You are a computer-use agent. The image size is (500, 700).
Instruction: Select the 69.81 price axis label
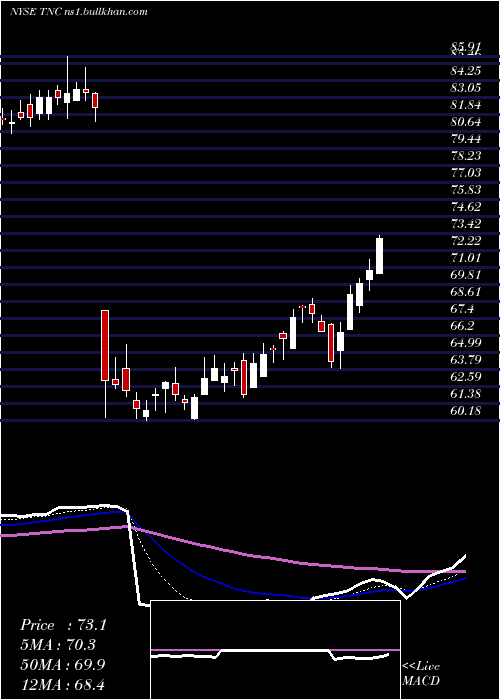(466, 275)
